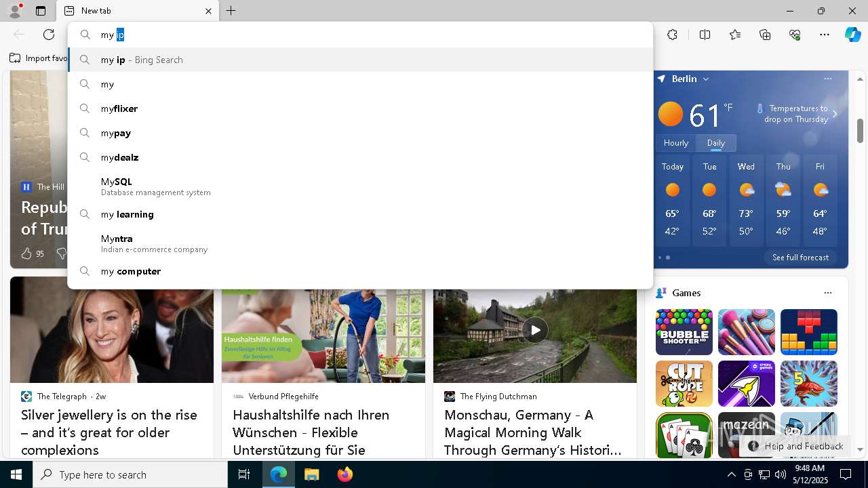Choose the Myntra e-commerce suggestion
The height and width of the screenshot is (488, 868).
pyautogui.click(x=360, y=243)
